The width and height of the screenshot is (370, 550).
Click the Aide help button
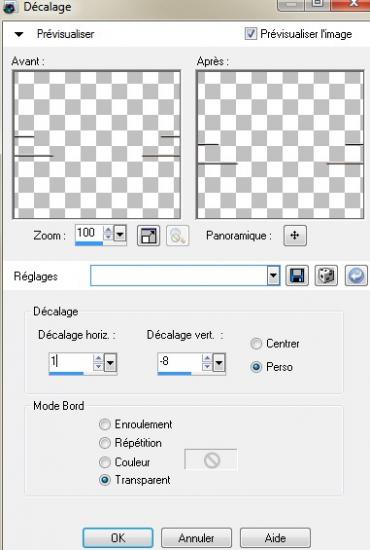[x=275, y=538]
